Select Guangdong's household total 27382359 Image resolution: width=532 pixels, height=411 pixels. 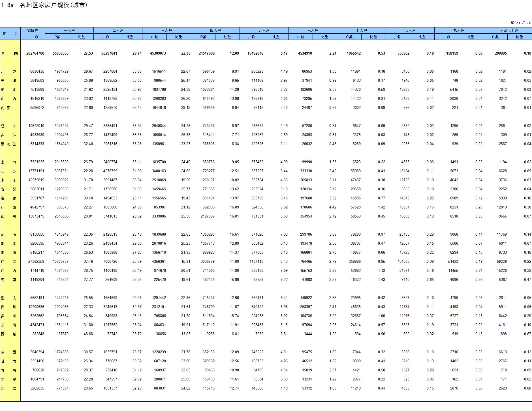pos(36,262)
